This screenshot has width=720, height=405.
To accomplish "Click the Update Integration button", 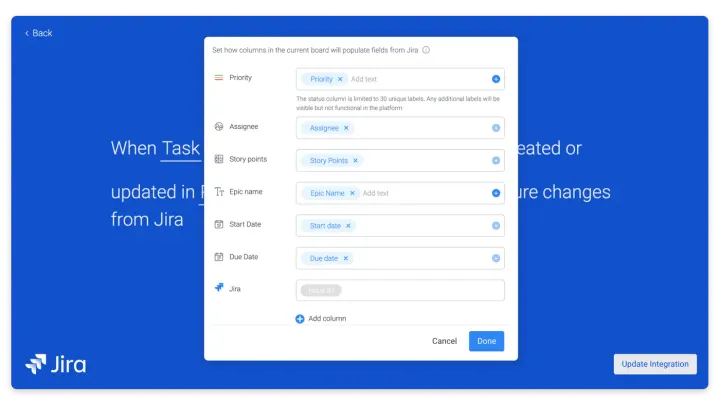I will [x=655, y=364].
